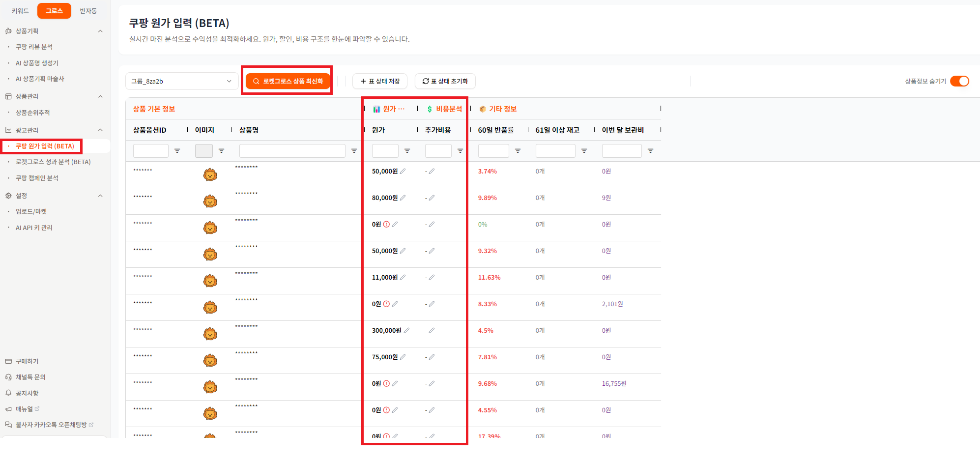Screen dimensions: 980x461
Task: Click the 로켓그로스 상품 최신화 button
Action: (288, 81)
